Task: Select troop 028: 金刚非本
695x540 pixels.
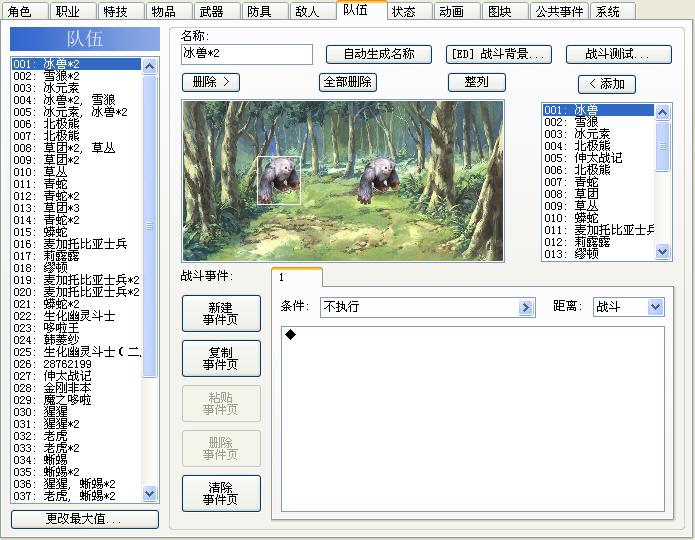Action: 76,388
